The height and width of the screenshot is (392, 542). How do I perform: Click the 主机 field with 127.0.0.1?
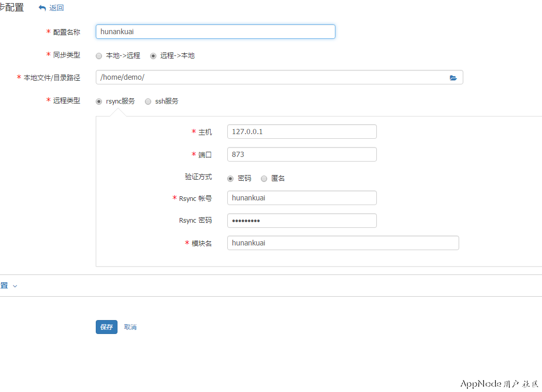tap(302, 132)
